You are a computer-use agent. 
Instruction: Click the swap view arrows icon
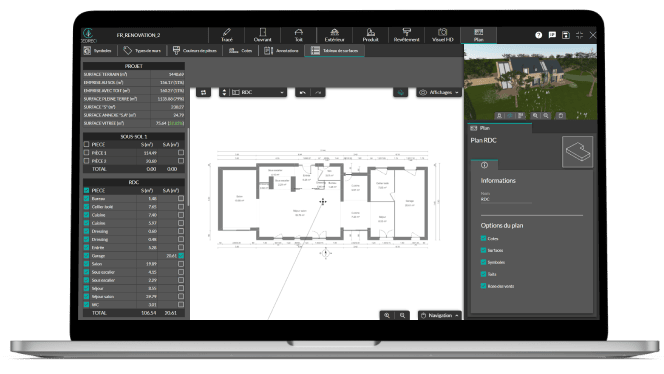204,92
